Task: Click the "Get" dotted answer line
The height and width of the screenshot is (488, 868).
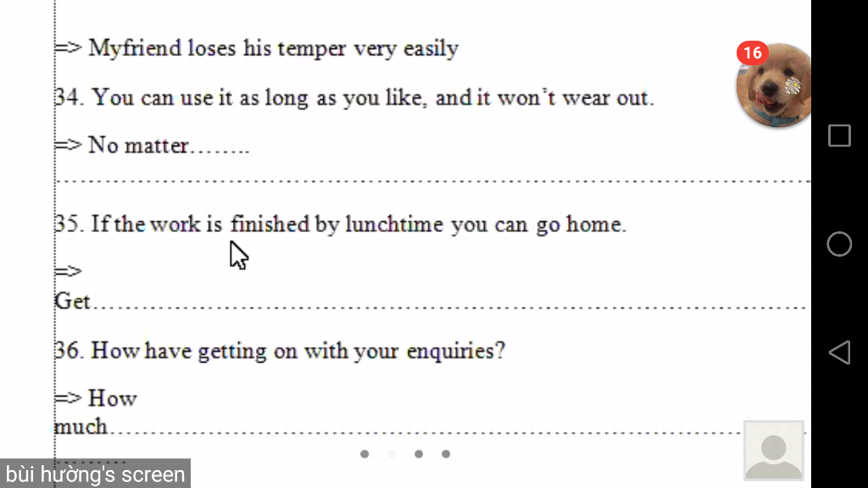Action: tap(430, 302)
